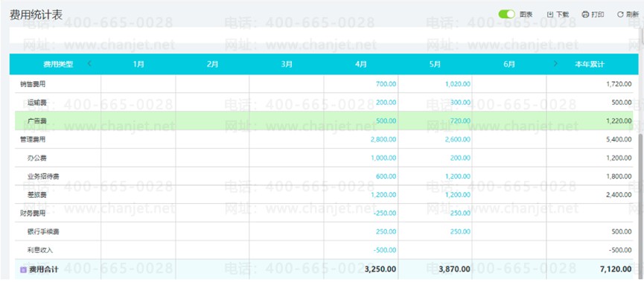Click the purple icon beside 费用合计
The image size is (644, 282).
tap(23, 270)
